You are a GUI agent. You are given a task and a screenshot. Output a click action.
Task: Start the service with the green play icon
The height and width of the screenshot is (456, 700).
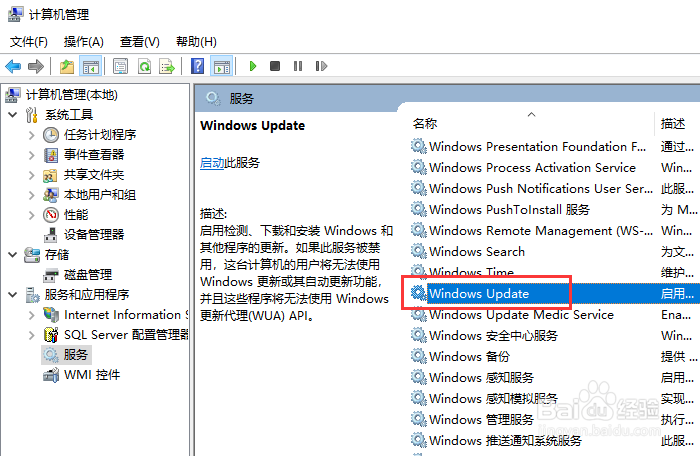(253, 67)
